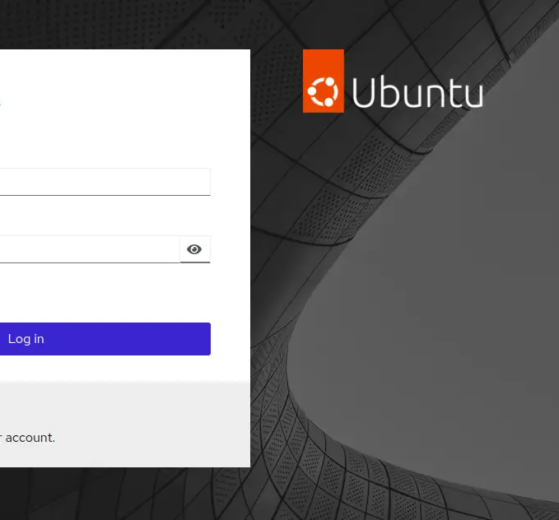Place cursor in the second login text box
Image resolution: width=559 pixels, height=520 pixels.
point(90,249)
